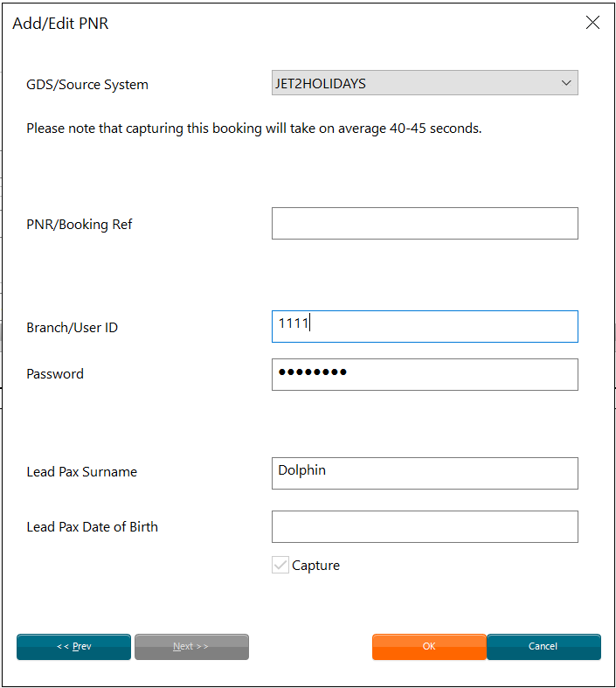Go back with the << Prev button
The width and height of the screenshot is (616, 688).
pyautogui.click(x=73, y=647)
